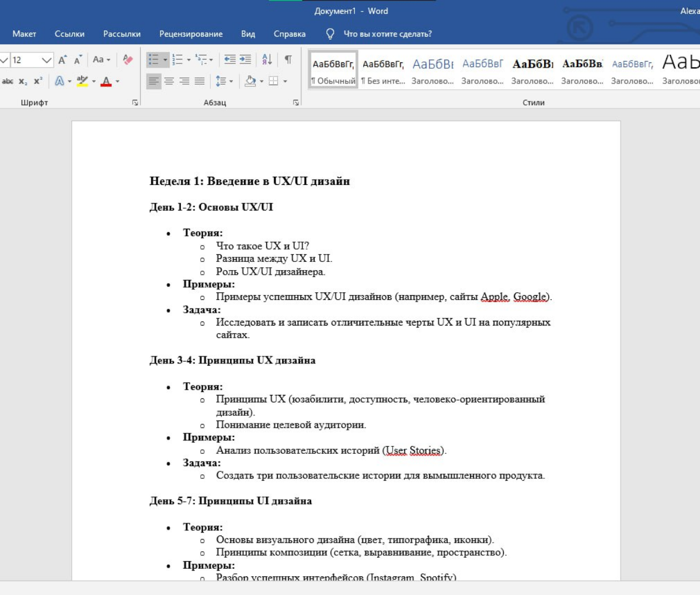Apply red font color
The width and height of the screenshot is (700, 595).
point(106,81)
